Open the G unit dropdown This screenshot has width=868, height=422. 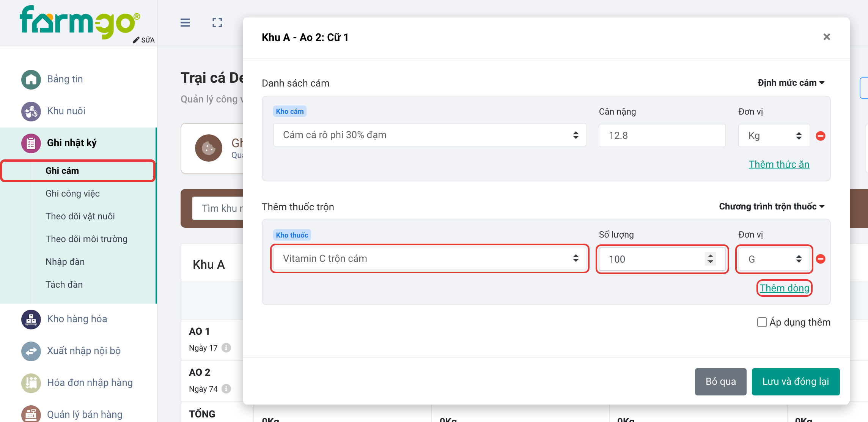(774, 259)
